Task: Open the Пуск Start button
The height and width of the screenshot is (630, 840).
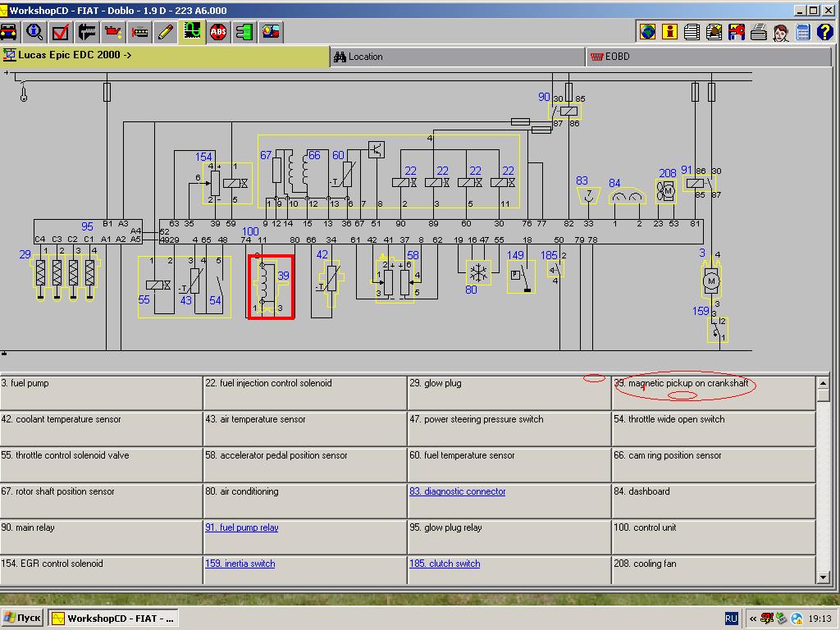Action: point(22,619)
